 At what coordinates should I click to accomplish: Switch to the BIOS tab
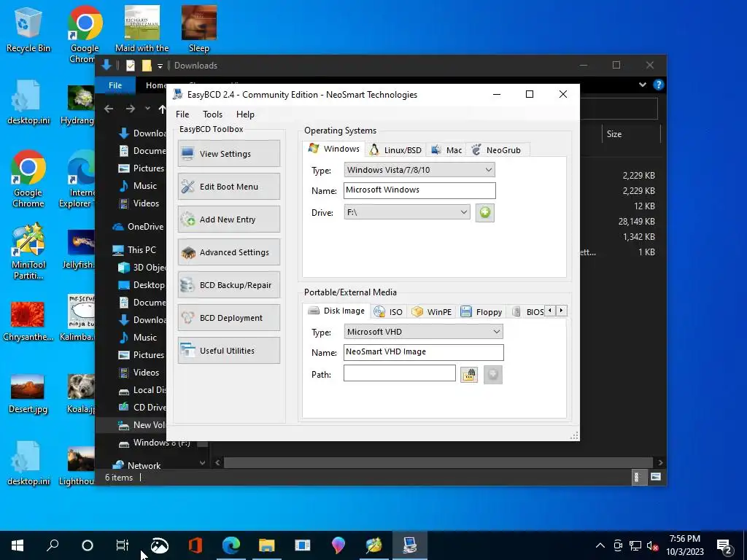(528, 312)
